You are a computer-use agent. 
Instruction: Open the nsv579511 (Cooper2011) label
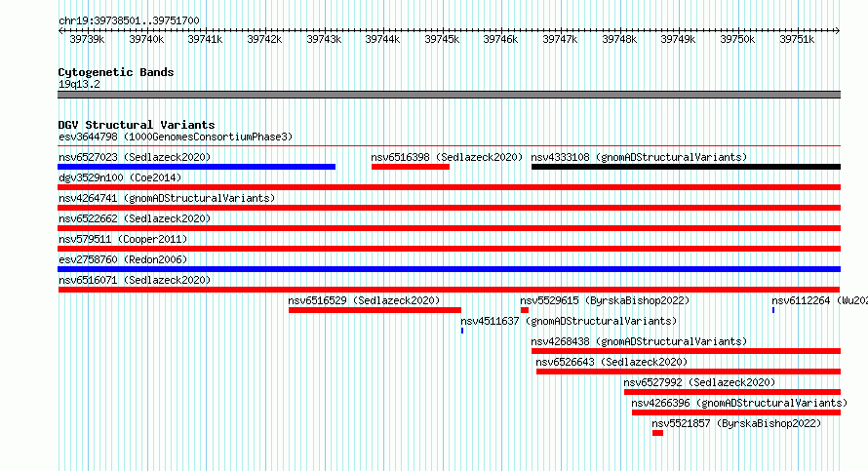123,239
